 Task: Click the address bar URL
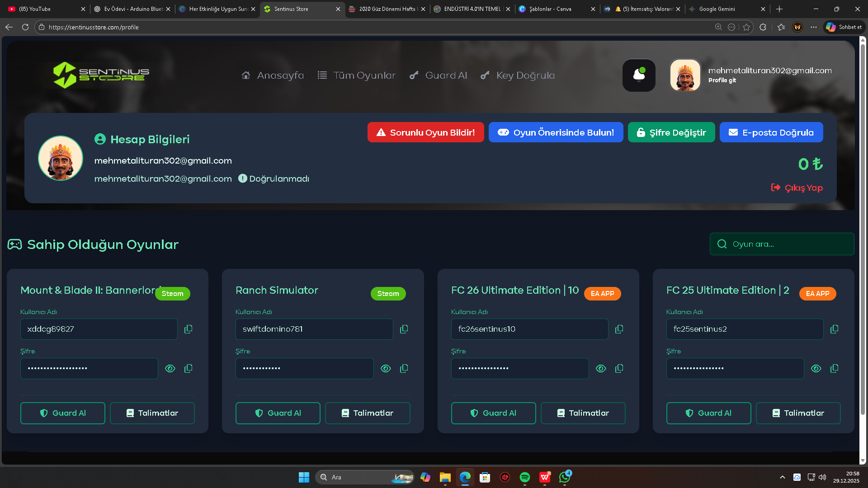tap(94, 27)
